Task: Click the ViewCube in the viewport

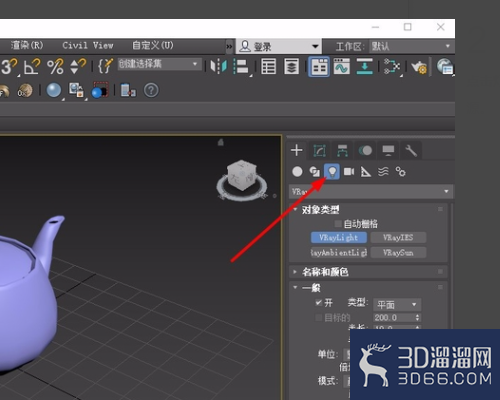Action: pyautogui.click(x=242, y=175)
